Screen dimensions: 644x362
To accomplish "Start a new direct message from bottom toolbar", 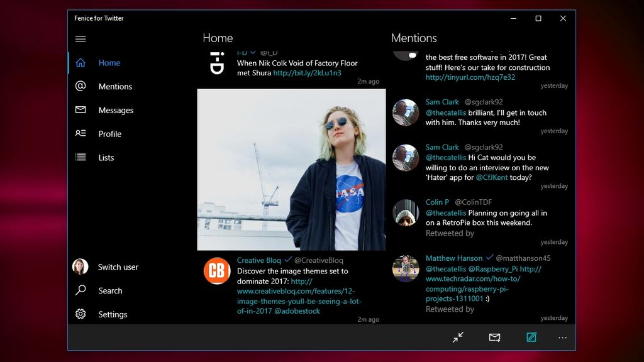I will point(494,337).
